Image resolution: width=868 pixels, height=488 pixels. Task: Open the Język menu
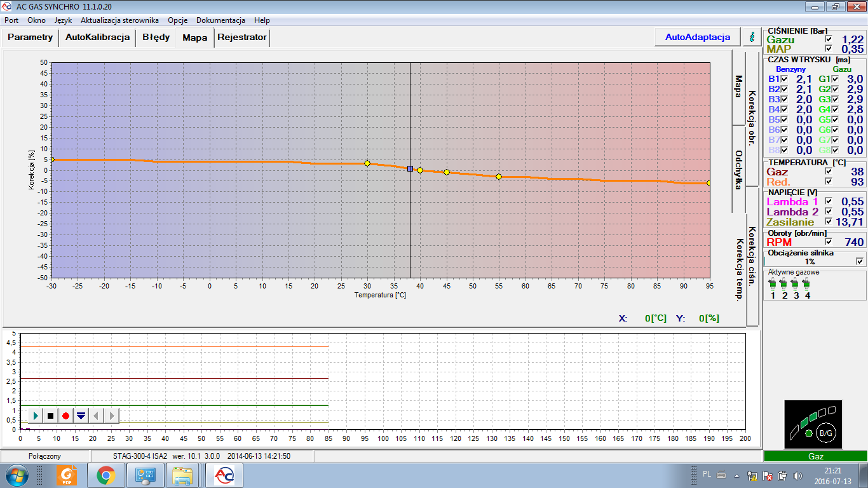point(63,20)
